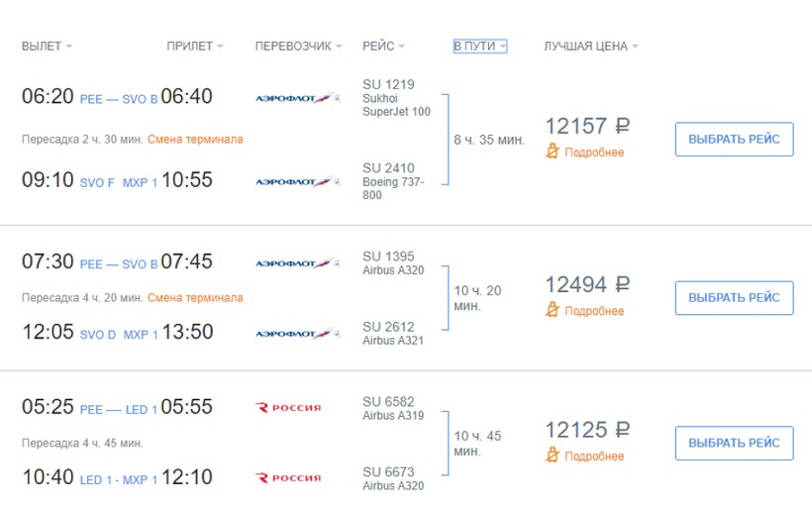Sort by В ПУТИ travel time

(480, 47)
